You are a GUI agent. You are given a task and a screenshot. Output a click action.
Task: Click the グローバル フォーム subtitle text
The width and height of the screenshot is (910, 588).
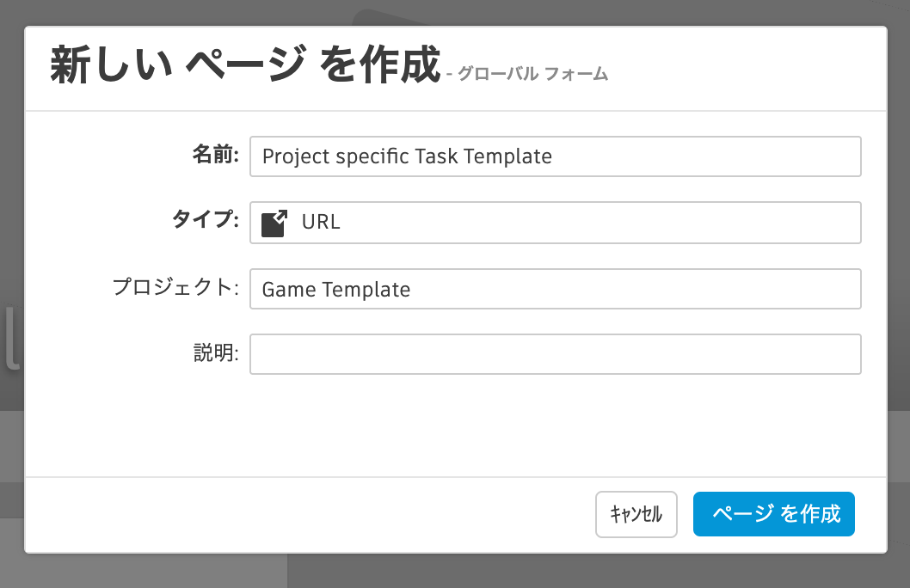tap(532, 75)
